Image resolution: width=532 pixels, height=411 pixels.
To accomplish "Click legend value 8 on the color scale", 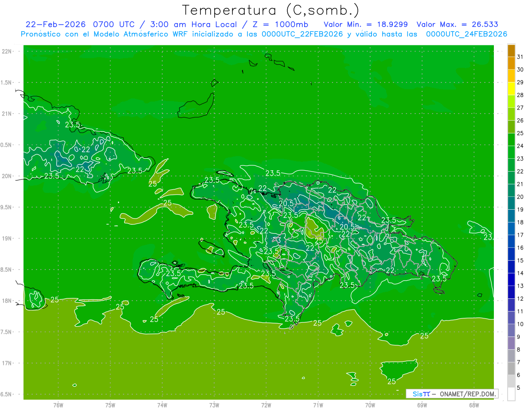I will pos(519,349).
